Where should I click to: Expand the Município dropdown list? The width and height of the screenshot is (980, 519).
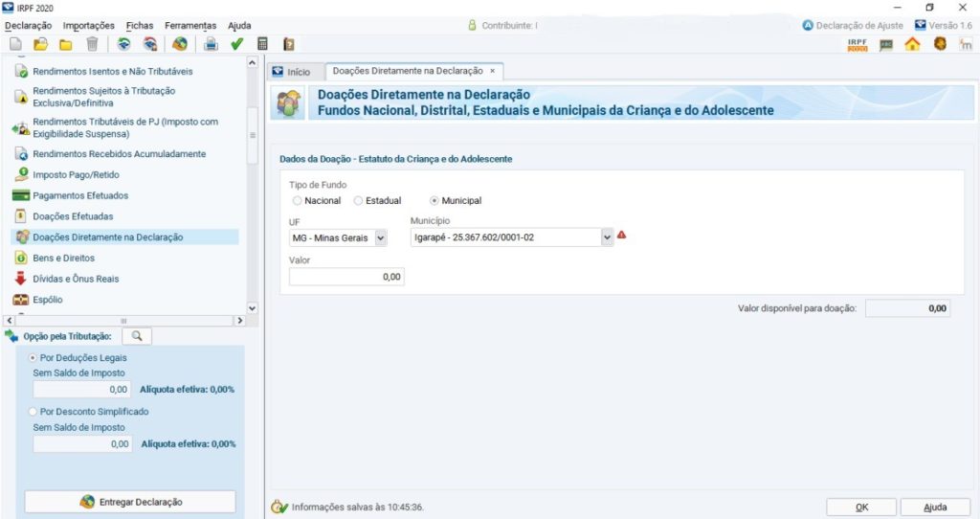(606, 237)
